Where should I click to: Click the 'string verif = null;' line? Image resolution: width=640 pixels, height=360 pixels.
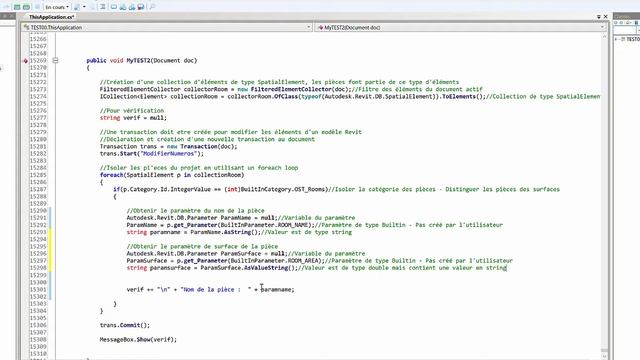(x=133, y=118)
